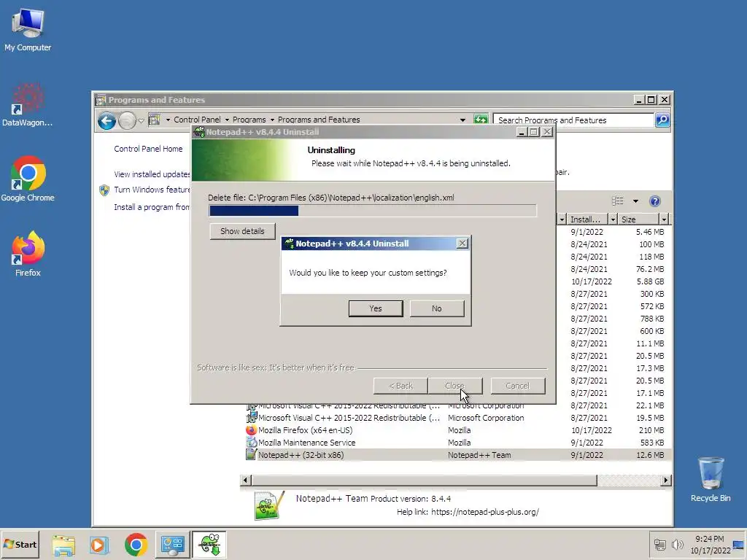
Task: Open the Recycle Bin
Action: point(711,480)
